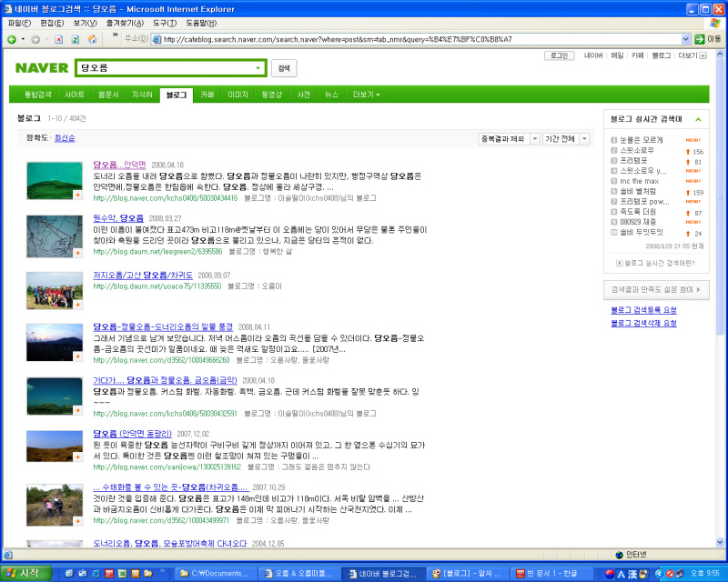Screen dimensions: 728x582
Task: Open the Back button history dropdown arrow
Action: tap(23, 39)
